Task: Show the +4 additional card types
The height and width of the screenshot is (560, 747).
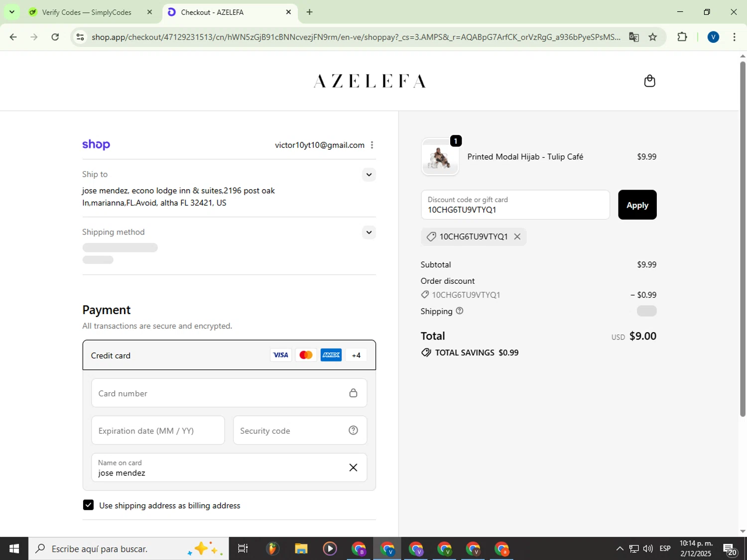Action: click(x=356, y=355)
